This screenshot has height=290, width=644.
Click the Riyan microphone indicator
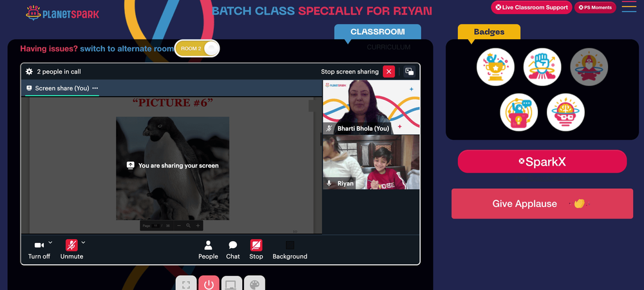coord(328,183)
